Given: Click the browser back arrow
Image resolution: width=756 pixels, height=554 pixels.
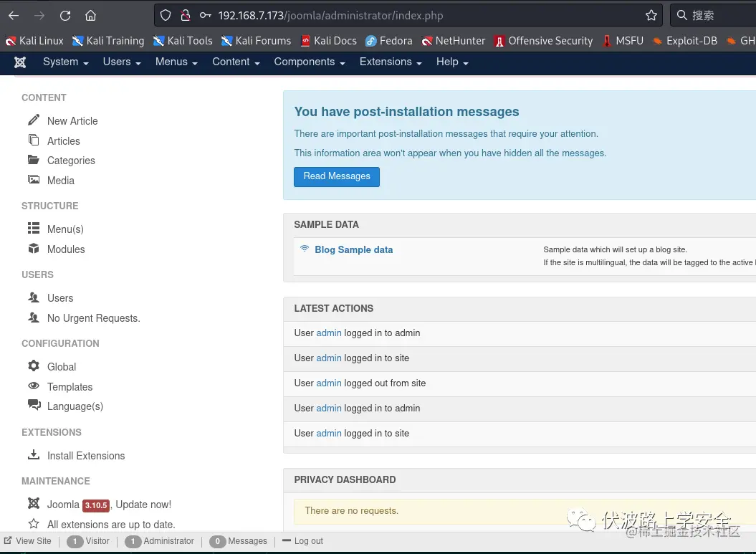Looking at the screenshot, I should click(x=14, y=16).
